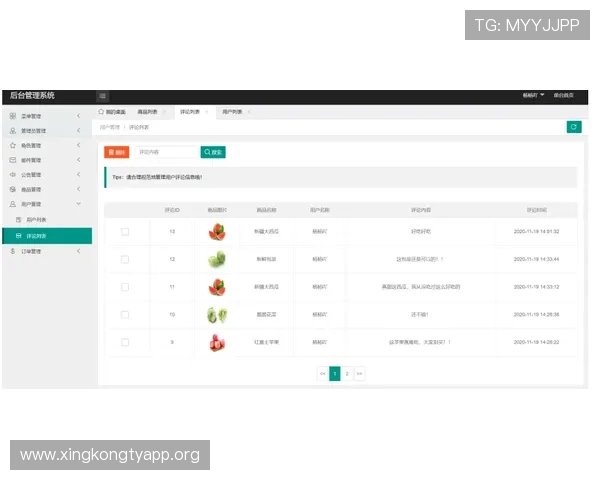
Task: Close the 评论列表 tab with its X
Action: click(207, 112)
